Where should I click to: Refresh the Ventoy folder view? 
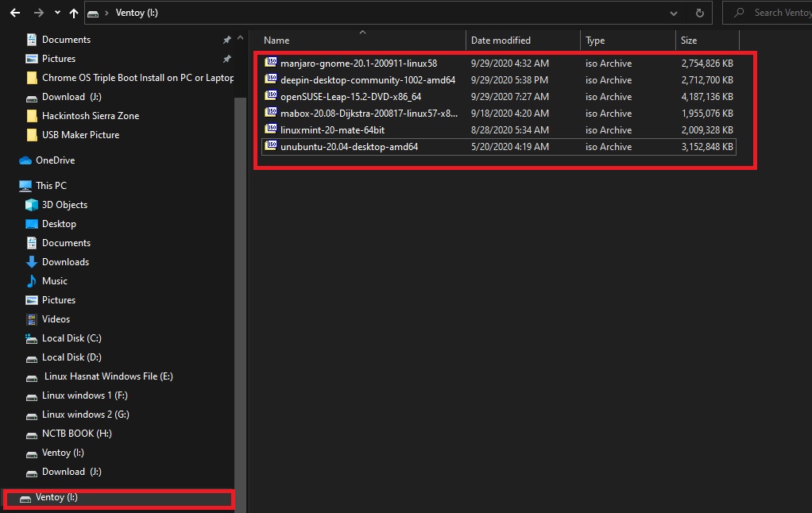pos(700,13)
